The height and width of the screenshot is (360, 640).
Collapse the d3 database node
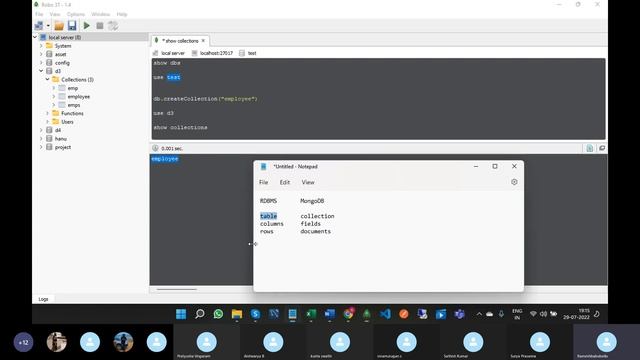pos(41,71)
